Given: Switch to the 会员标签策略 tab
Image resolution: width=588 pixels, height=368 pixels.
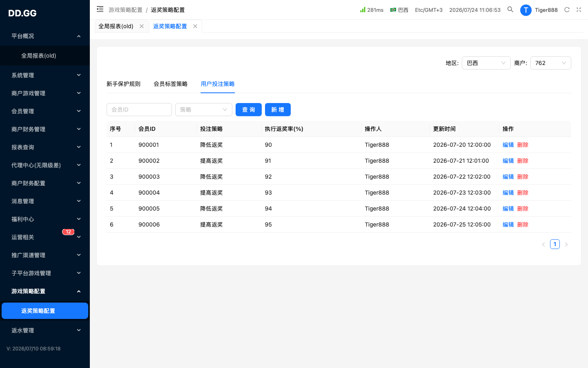Looking at the screenshot, I should pos(170,84).
